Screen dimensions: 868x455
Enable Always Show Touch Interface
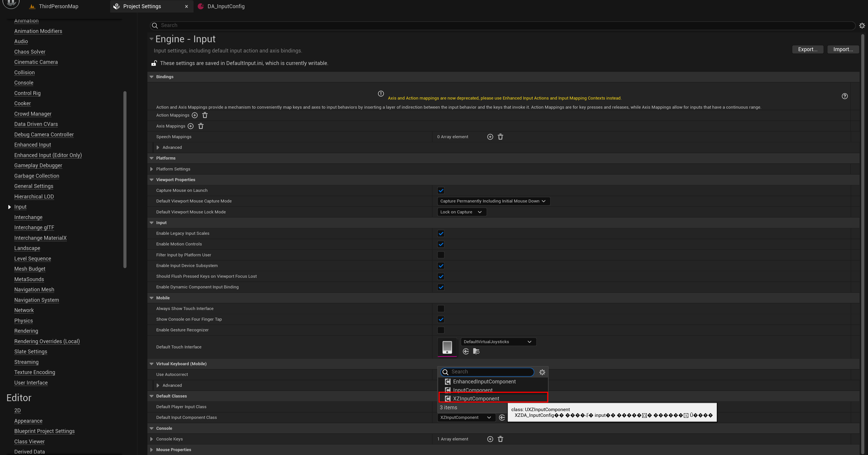pos(441,308)
